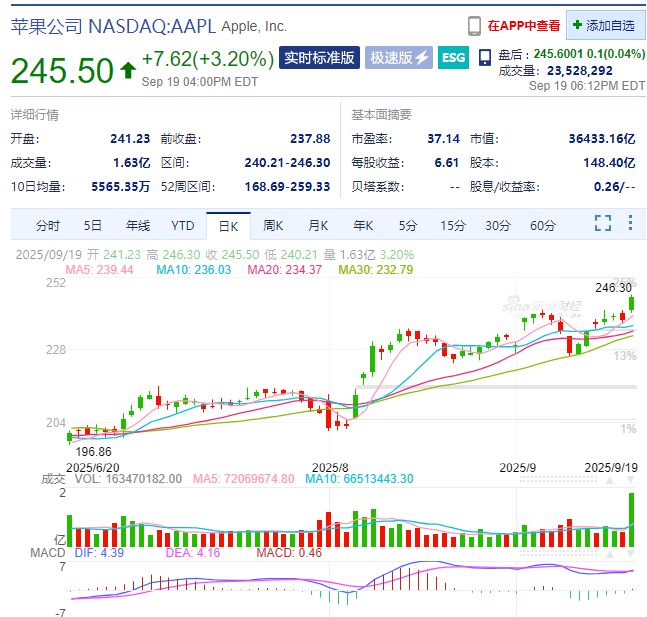Click the 区间 value 240.21-246.30
The image size is (647, 617).
pos(287,163)
